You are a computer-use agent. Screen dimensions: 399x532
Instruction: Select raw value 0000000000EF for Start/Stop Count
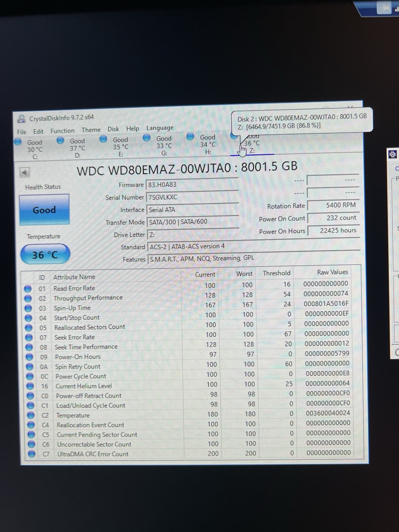[x=327, y=314]
